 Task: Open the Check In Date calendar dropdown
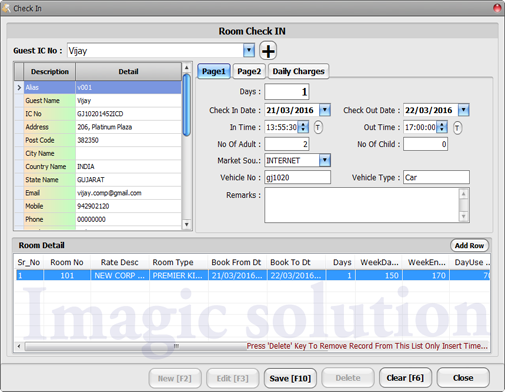[x=325, y=110]
